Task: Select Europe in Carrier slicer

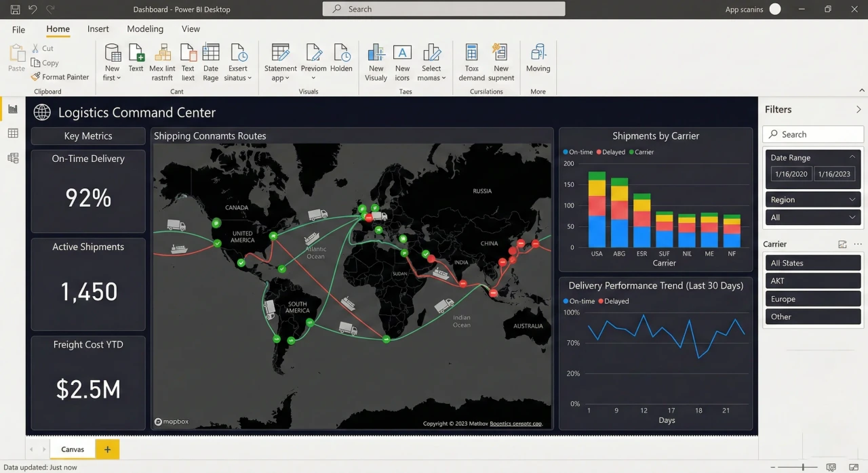Action: [x=813, y=299]
